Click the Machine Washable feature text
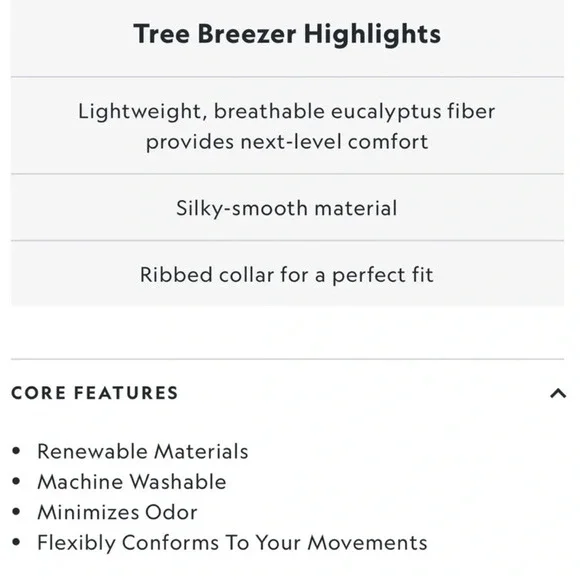The width and height of the screenshot is (580, 580). tap(132, 482)
